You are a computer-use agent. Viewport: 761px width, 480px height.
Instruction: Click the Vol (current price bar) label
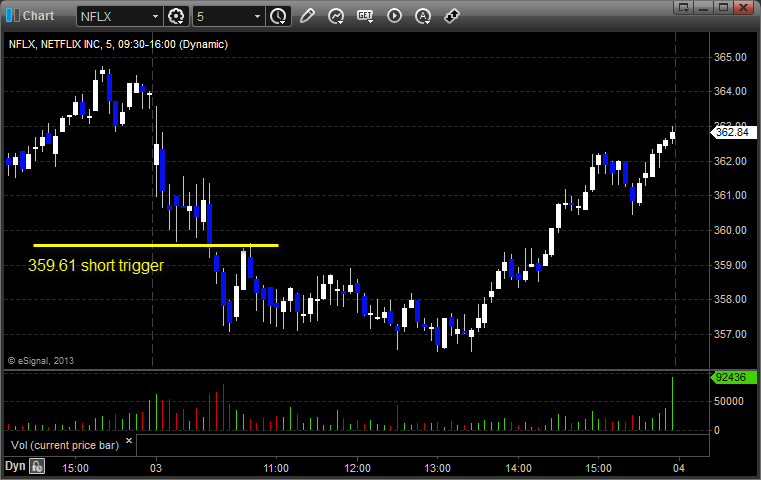click(65, 445)
